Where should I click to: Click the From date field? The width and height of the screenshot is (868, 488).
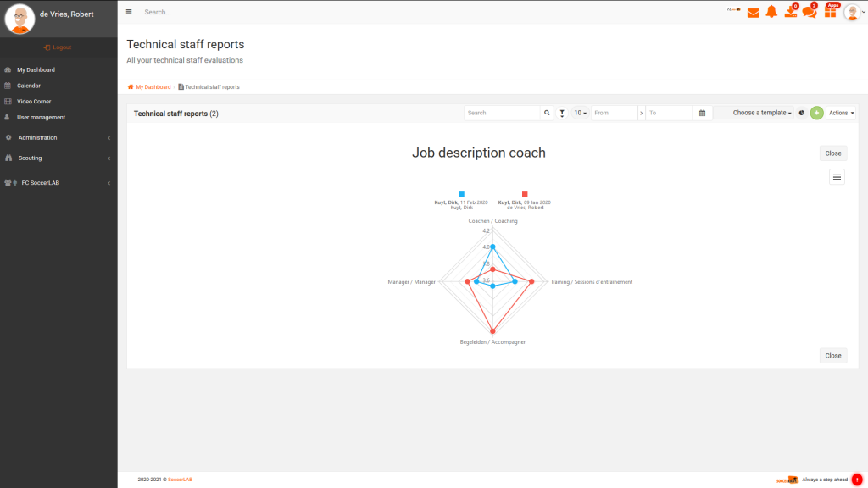click(614, 113)
